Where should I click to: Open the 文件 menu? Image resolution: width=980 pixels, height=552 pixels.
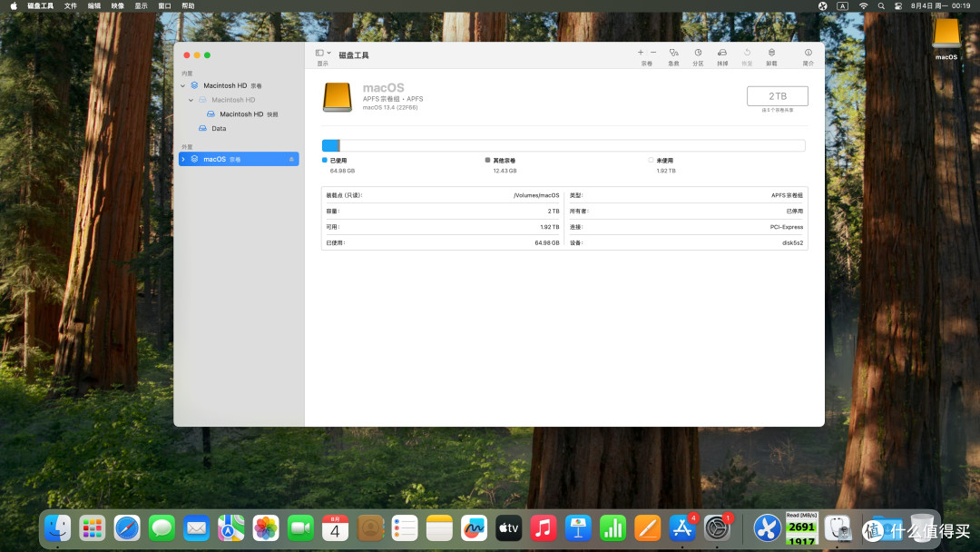[x=71, y=5]
